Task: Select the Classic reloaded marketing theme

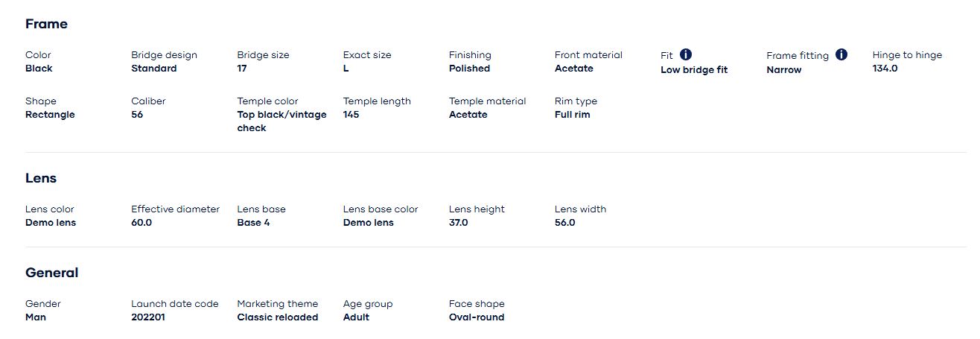Action: 277,317
